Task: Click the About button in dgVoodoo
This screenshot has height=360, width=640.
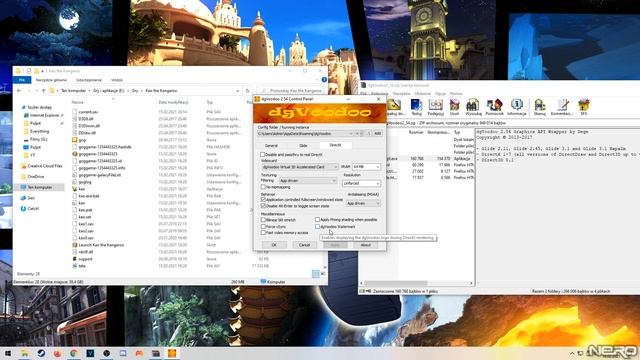Action: pos(365,245)
